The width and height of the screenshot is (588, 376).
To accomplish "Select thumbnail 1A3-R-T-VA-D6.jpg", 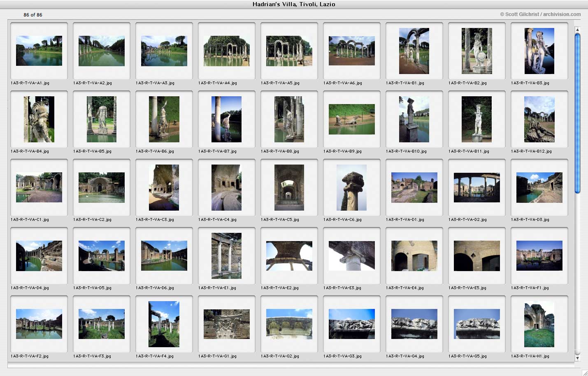I will 164,256.
